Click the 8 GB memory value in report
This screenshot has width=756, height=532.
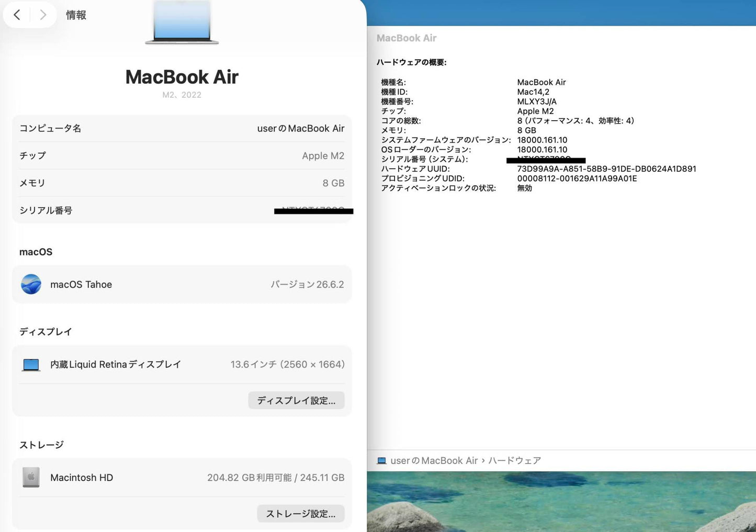point(526,130)
